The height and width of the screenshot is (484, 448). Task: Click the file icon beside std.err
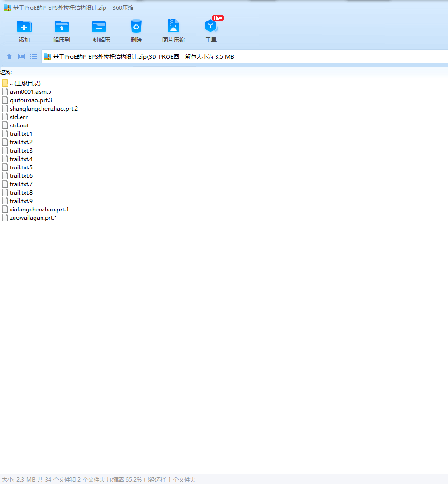click(x=5, y=117)
